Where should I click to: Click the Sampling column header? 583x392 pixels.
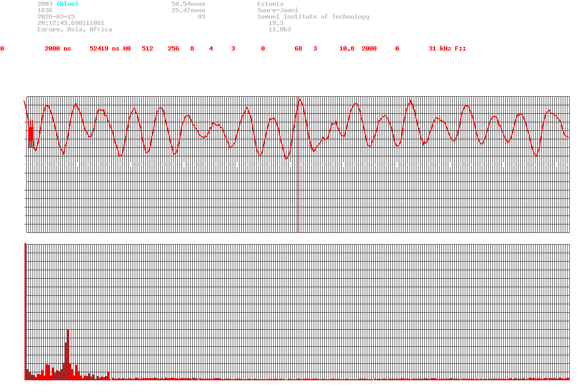point(376,42)
